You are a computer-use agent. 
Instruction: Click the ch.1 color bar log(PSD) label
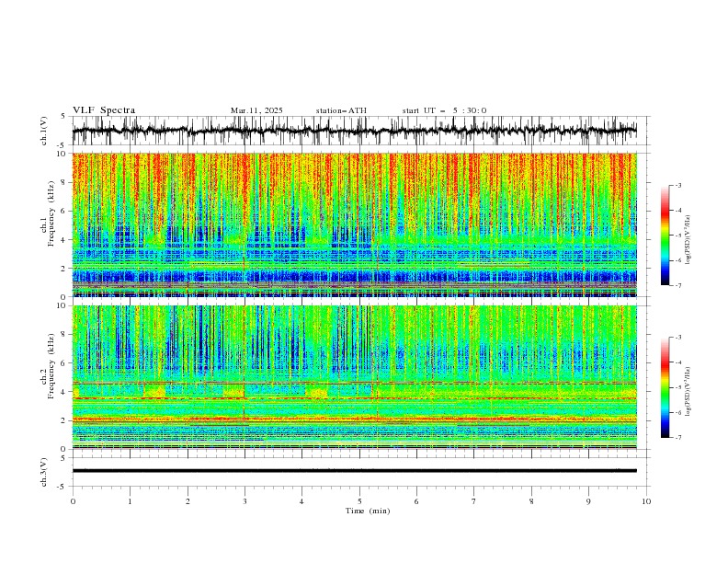tap(688, 240)
